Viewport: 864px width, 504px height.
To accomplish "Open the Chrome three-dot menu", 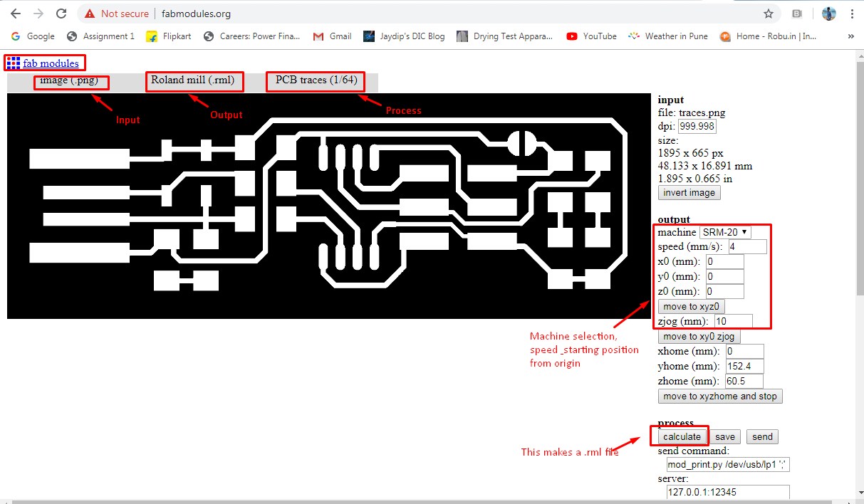I will tap(851, 14).
